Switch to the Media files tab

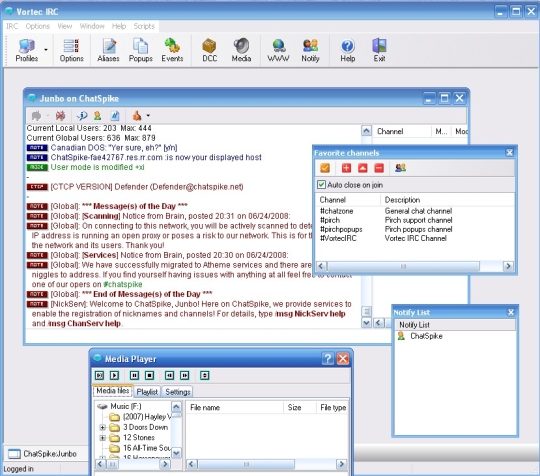[113, 391]
